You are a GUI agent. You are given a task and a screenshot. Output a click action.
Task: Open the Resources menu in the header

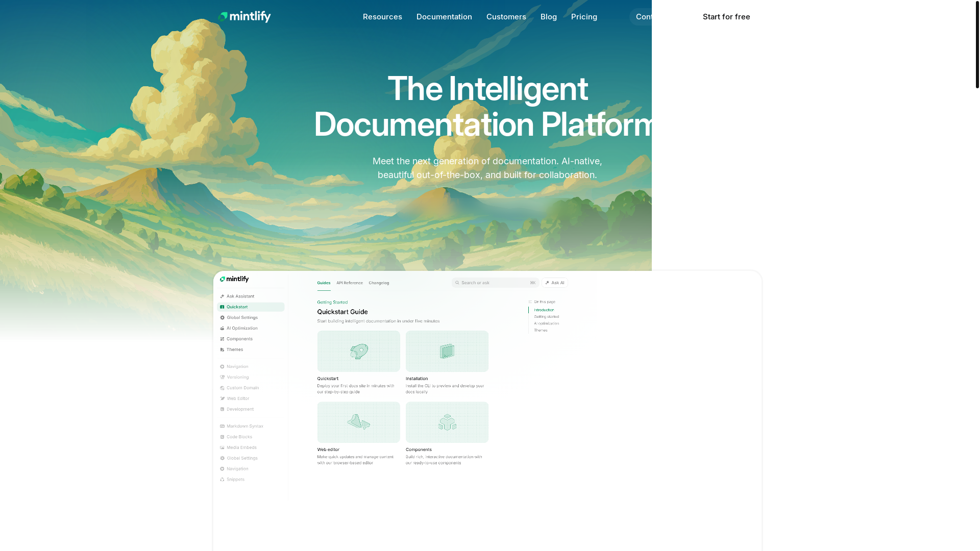382,17
